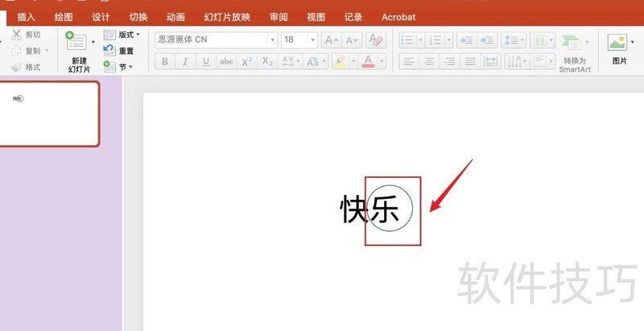The image size is (644, 331).
Task: Click the numbered list icon
Action: [436, 40]
